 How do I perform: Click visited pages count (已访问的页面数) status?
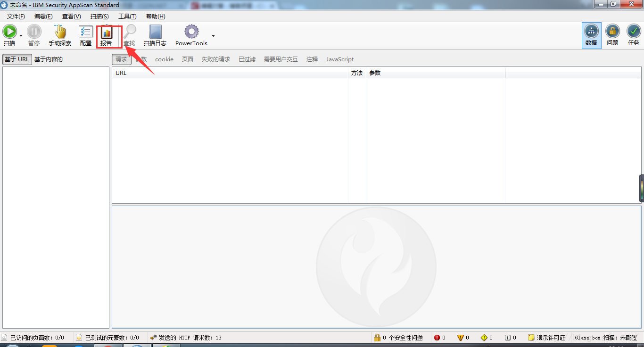pyautogui.click(x=37, y=338)
